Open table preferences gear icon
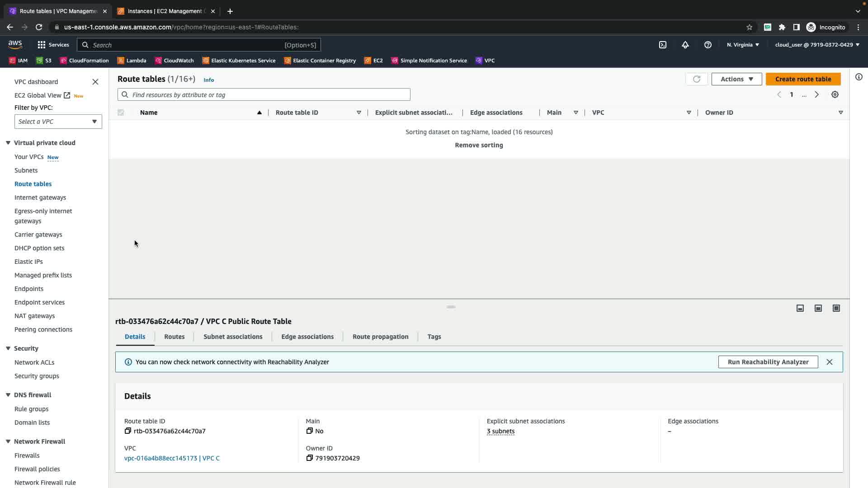 click(x=835, y=94)
